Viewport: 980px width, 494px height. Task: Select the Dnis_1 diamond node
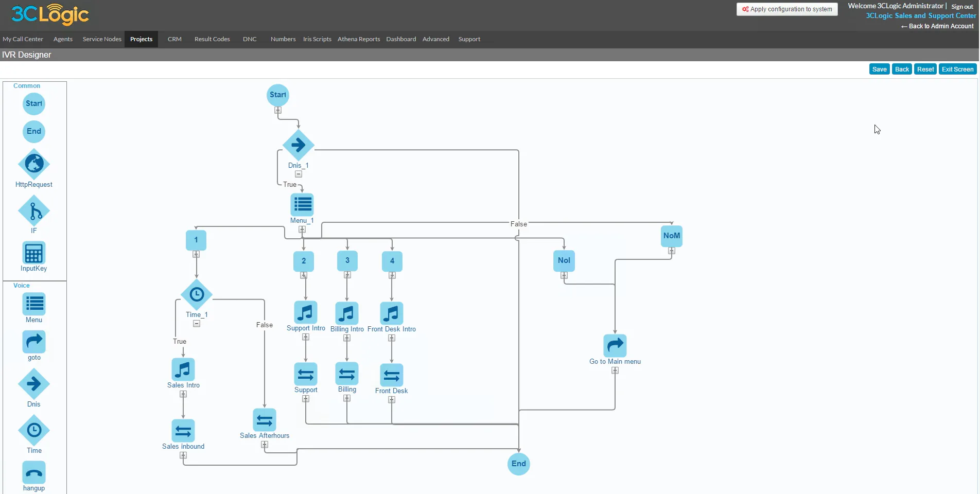click(x=299, y=145)
